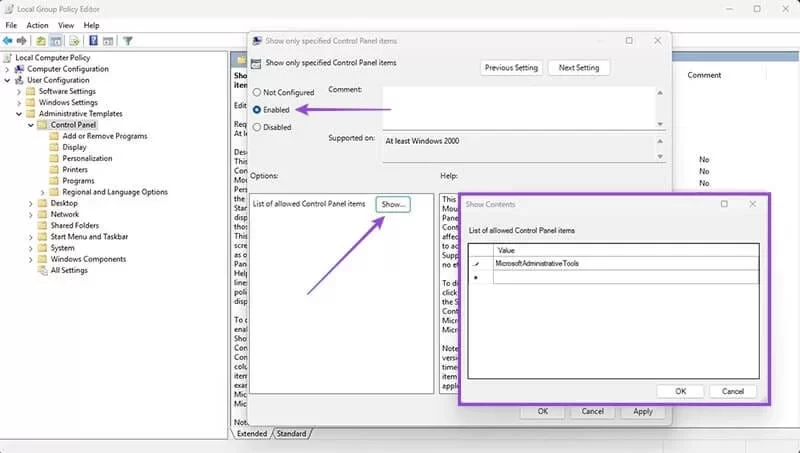
Task: Open the Action menu
Action: 37,25
